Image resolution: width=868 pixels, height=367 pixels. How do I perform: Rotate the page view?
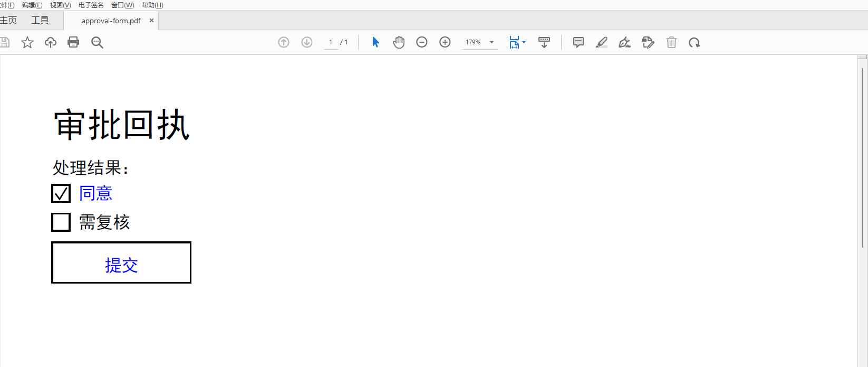coord(695,42)
